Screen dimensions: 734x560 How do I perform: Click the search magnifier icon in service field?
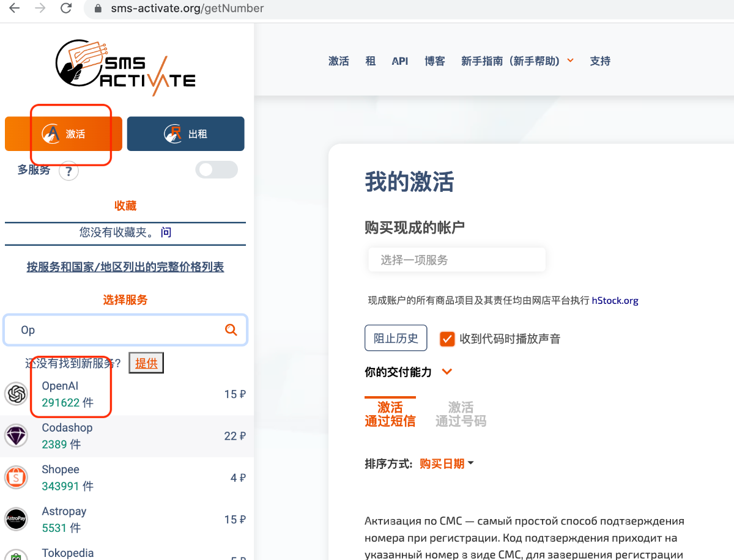click(x=231, y=330)
